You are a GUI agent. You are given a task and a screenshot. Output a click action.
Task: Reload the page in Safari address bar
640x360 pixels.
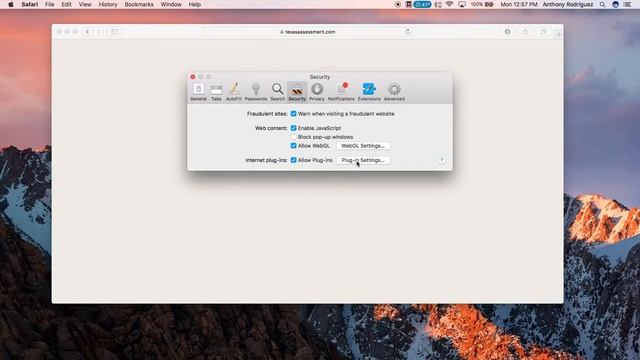tap(408, 32)
